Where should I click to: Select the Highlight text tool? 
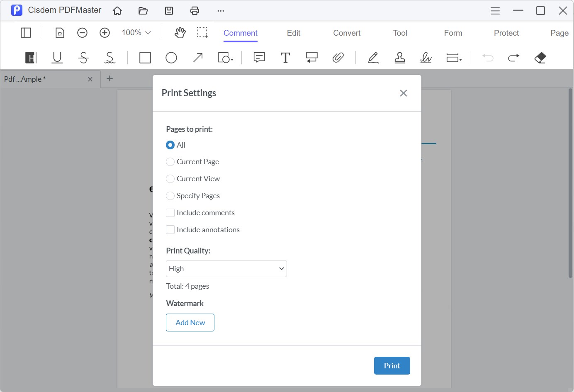(30, 58)
